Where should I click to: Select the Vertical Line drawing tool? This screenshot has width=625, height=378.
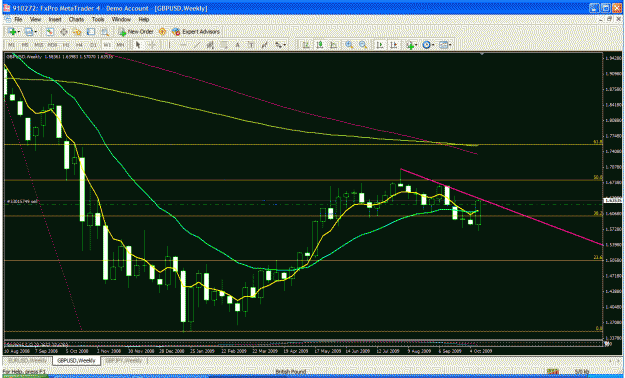(x=170, y=45)
